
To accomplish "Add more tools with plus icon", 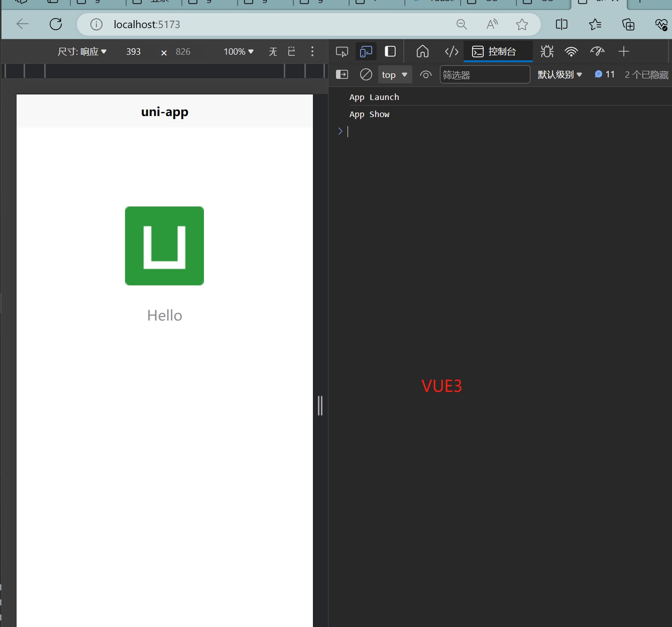I will (x=624, y=51).
